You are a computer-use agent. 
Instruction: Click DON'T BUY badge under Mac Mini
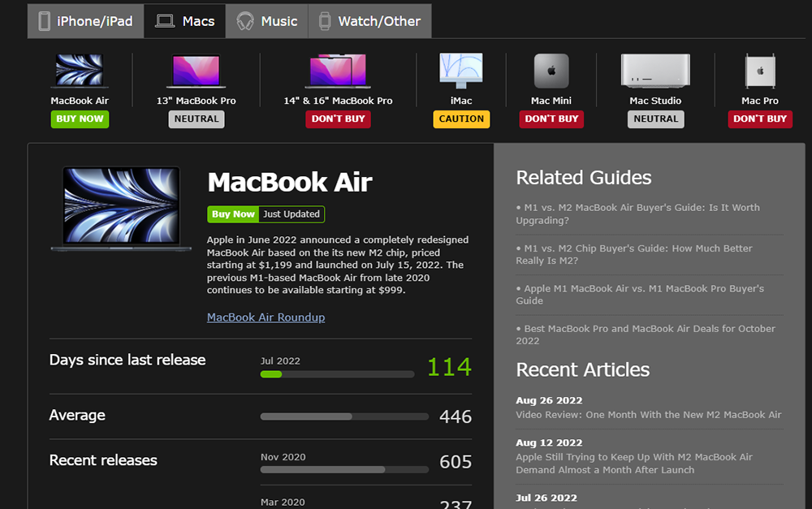(x=551, y=119)
